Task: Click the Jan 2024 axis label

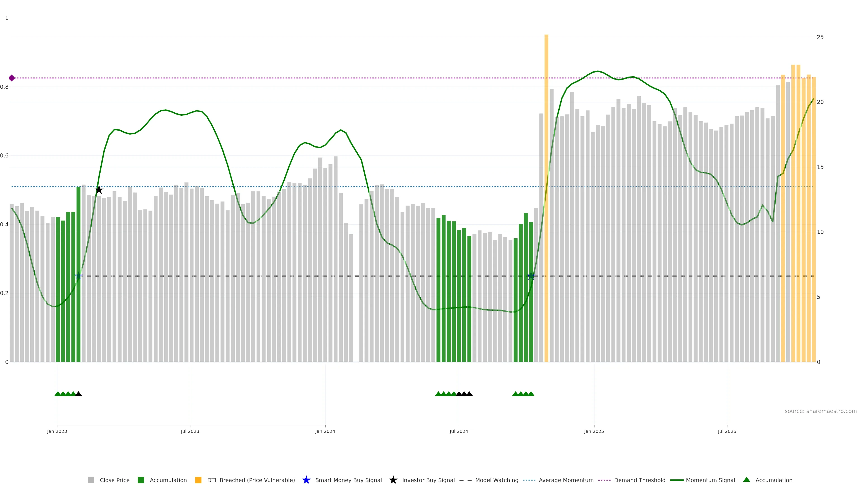Action: pos(325,431)
